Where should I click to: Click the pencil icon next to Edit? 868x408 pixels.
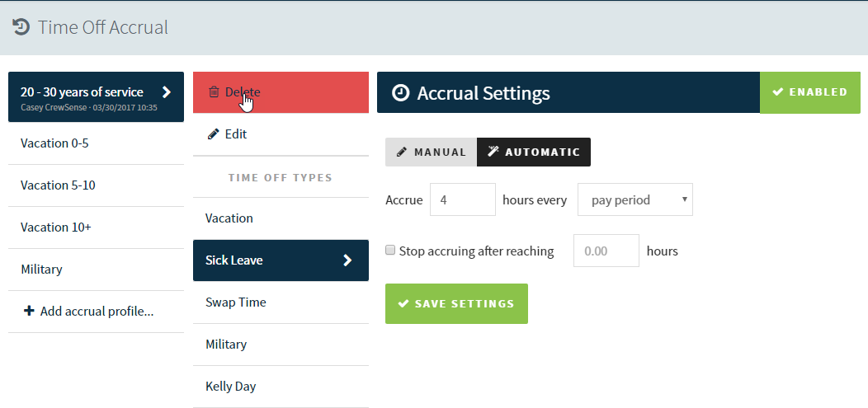[213, 134]
